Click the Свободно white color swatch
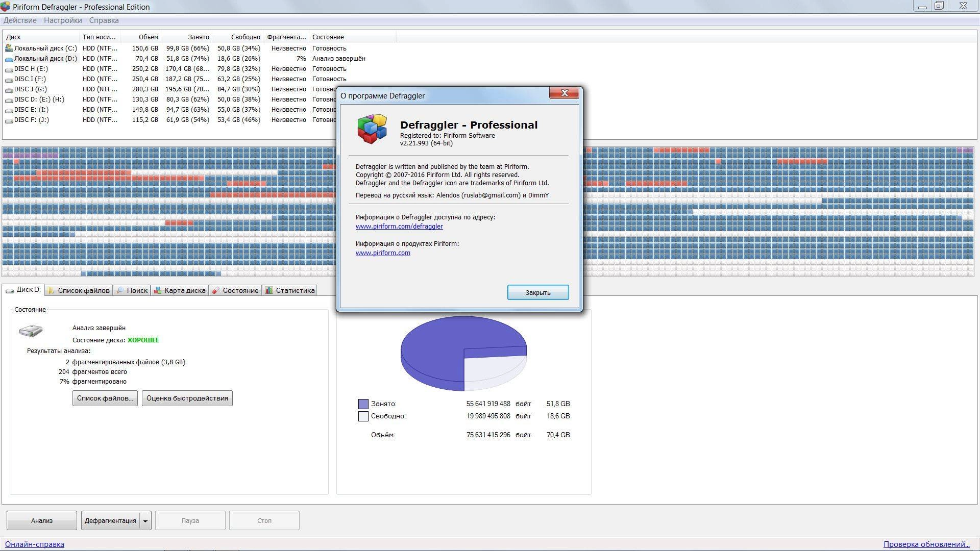 (x=363, y=416)
